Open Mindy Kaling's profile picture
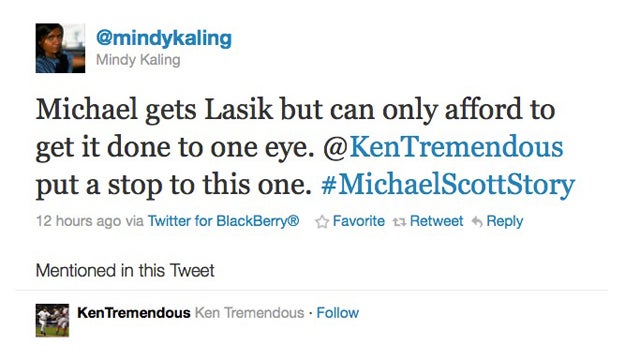The height and width of the screenshot is (360, 640). click(x=60, y=48)
